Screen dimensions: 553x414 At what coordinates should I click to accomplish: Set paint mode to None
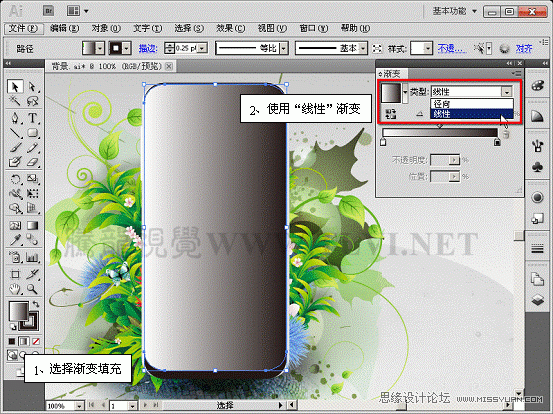(x=36, y=341)
